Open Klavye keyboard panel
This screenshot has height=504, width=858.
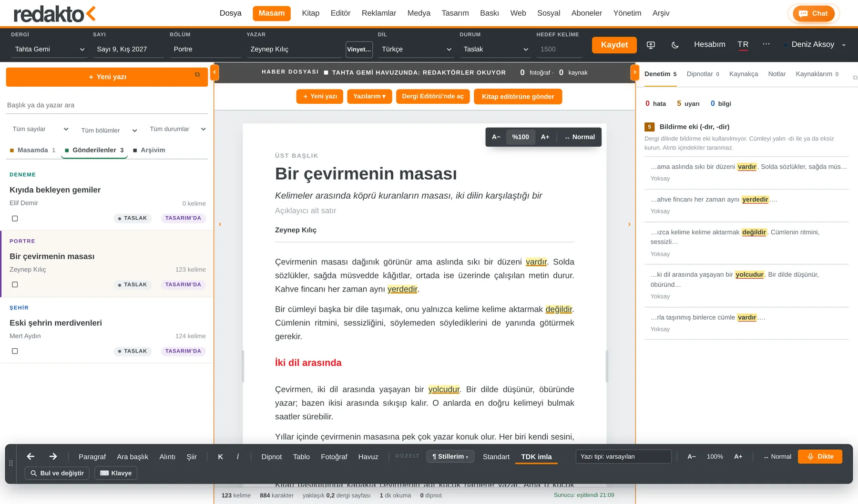116,473
